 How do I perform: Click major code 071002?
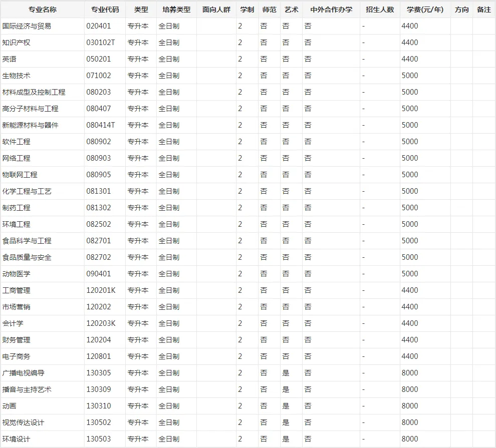(x=99, y=76)
